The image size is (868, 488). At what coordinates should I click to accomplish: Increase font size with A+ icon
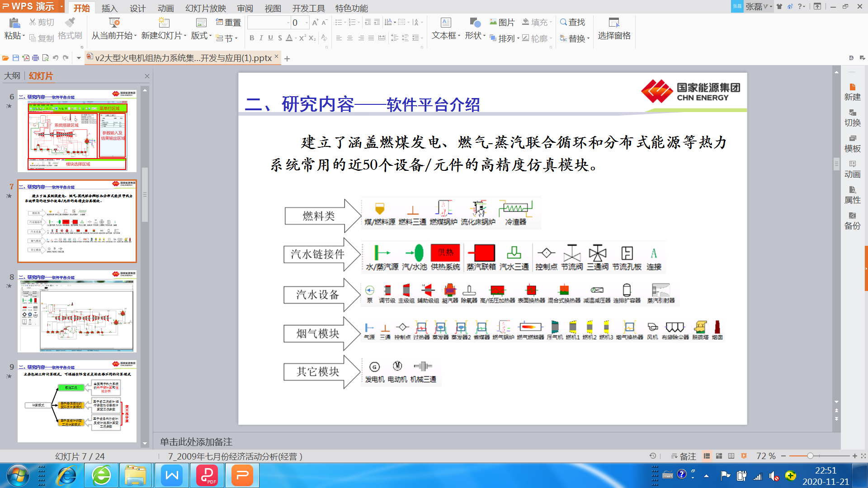pyautogui.click(x=315, y=22)
